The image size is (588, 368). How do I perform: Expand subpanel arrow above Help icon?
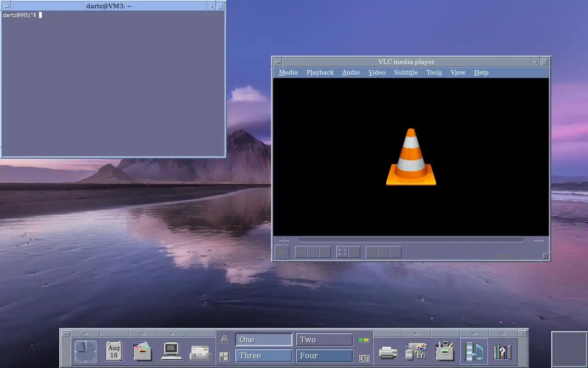click(503, 333)
